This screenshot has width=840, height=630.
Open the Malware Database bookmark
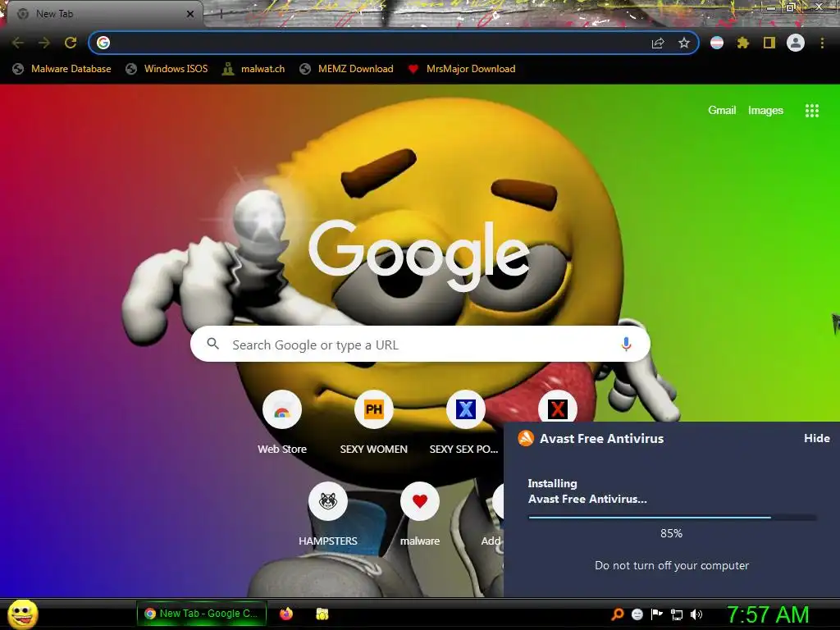pyautogui.click(x=62, y=69)
